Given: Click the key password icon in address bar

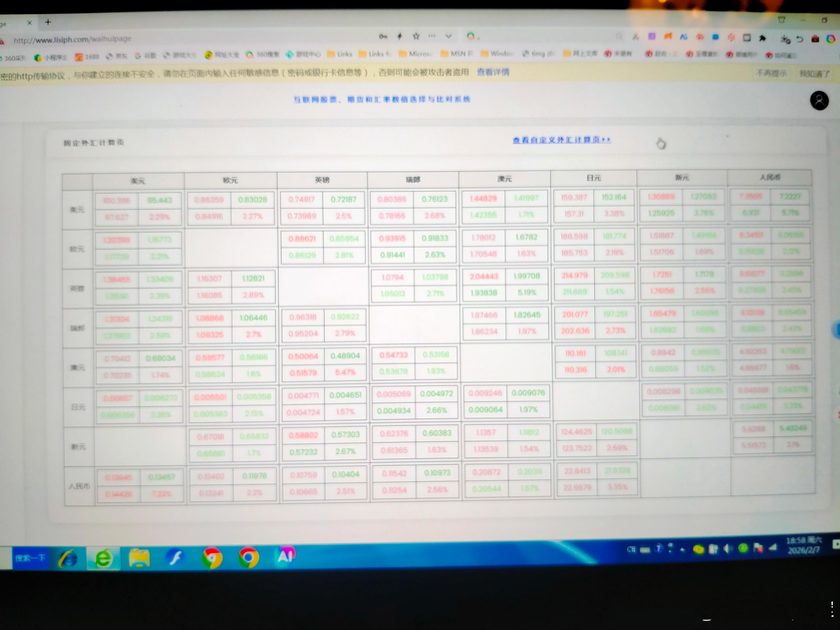Looking at the screenshot, I should click(383, 37).
